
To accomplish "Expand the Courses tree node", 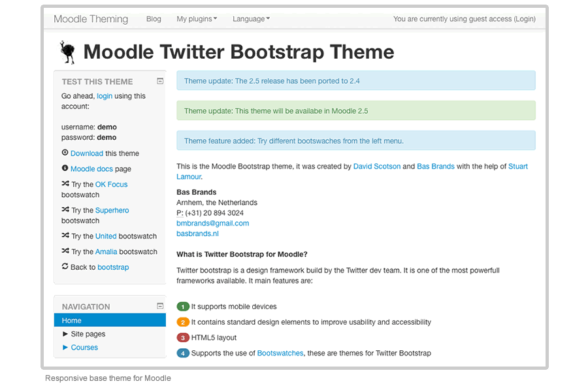I will pyautogui.click(x=65, y=348).
